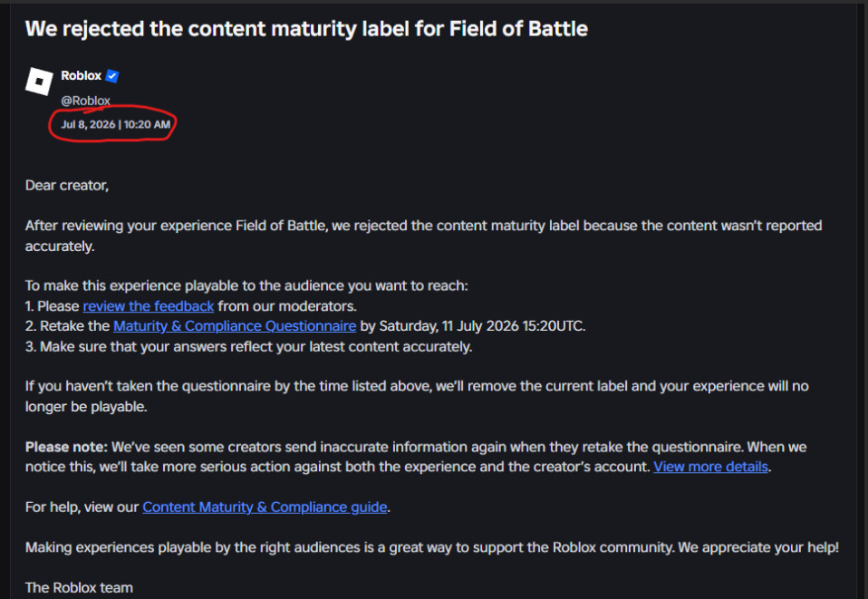Click the Roblox logo avatar
Viewport: 868px width, 599px height.
pyautogui.click(x=39, y=82)
